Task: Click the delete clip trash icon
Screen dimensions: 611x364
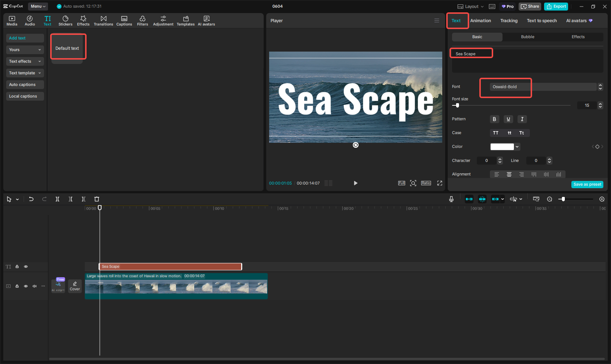Action: 97,199
